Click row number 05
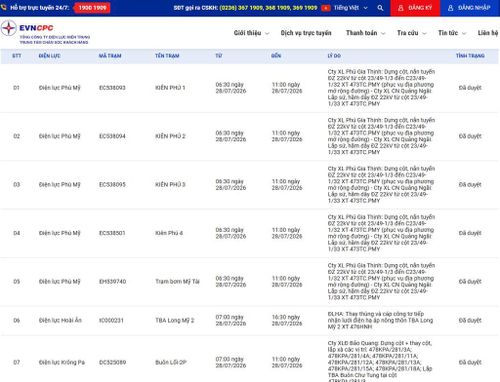 (x=17, y=282)
